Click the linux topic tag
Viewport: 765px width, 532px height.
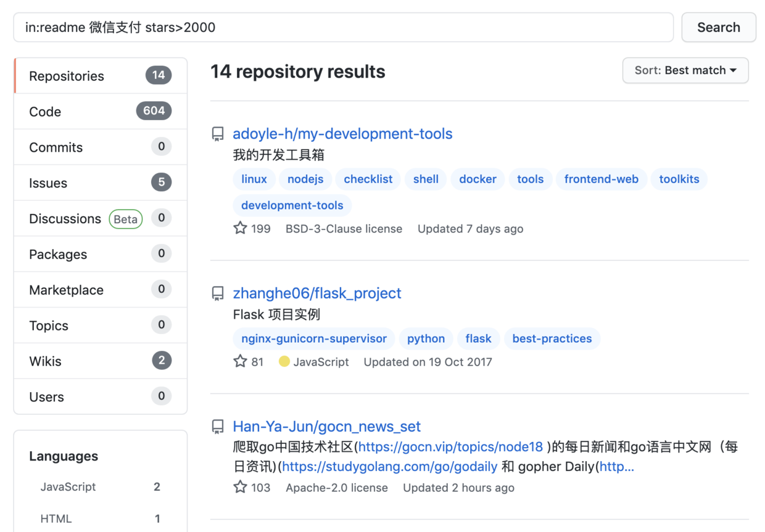click(254, 179)
